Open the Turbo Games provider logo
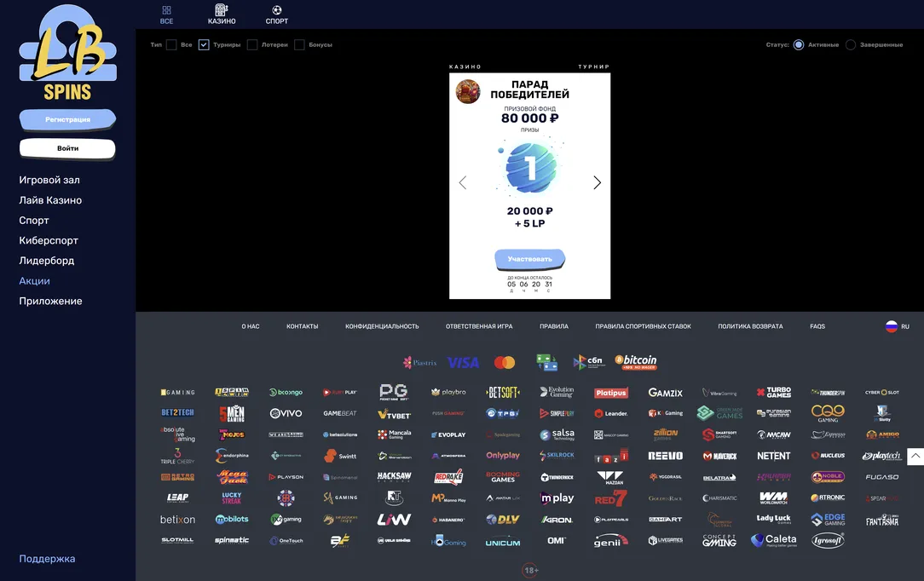924x581 pixels. pyautogui.click(x=774, y=393)
